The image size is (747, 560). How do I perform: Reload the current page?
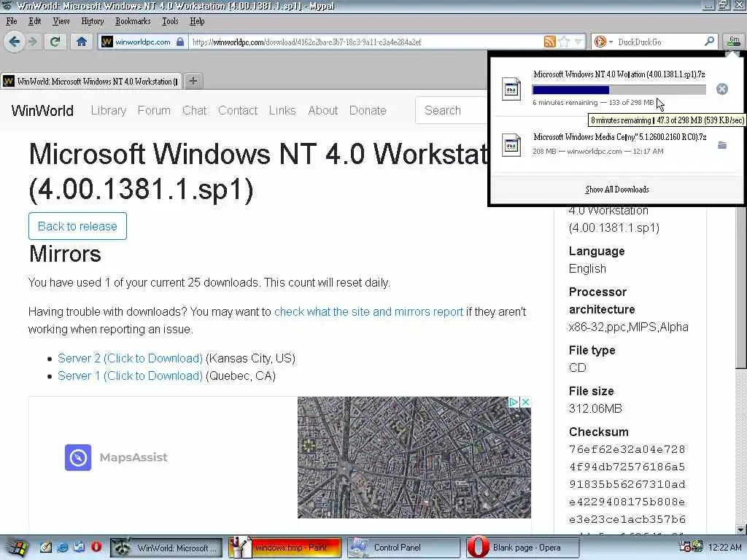click(x=55, y=42)
